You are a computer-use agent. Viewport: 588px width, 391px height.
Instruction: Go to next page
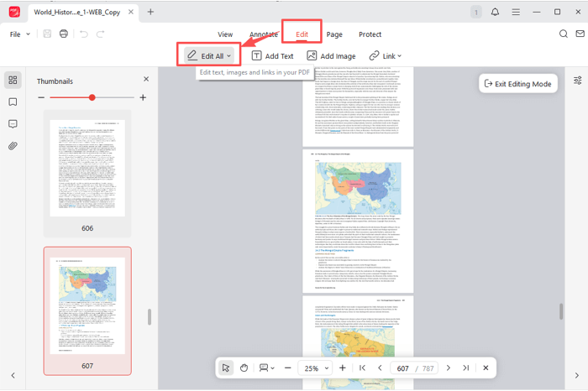pos(448,368)
